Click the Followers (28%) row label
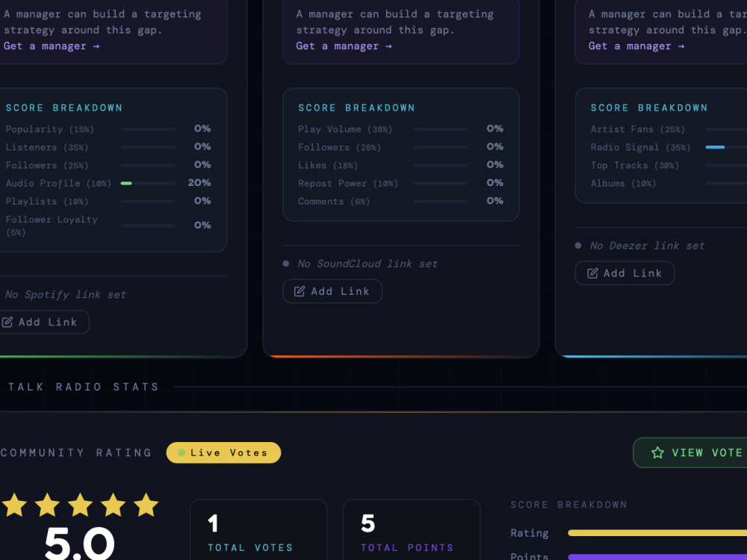 [339, 147]
